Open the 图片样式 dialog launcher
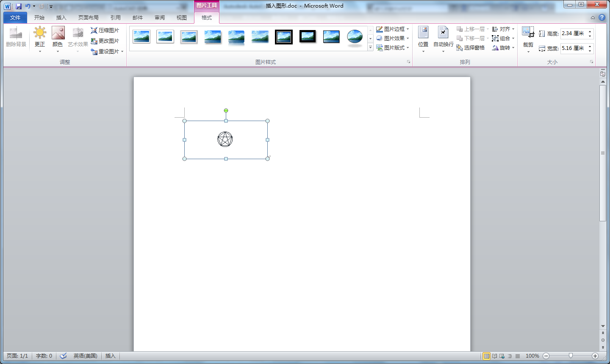The image size is (610, 364). click(409, 62)
